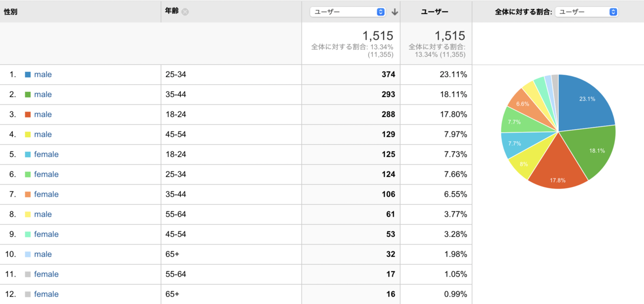Open the male link in row 1
Image resolution: width=644 pixels, height=304 pixels.
pos(43,75)
